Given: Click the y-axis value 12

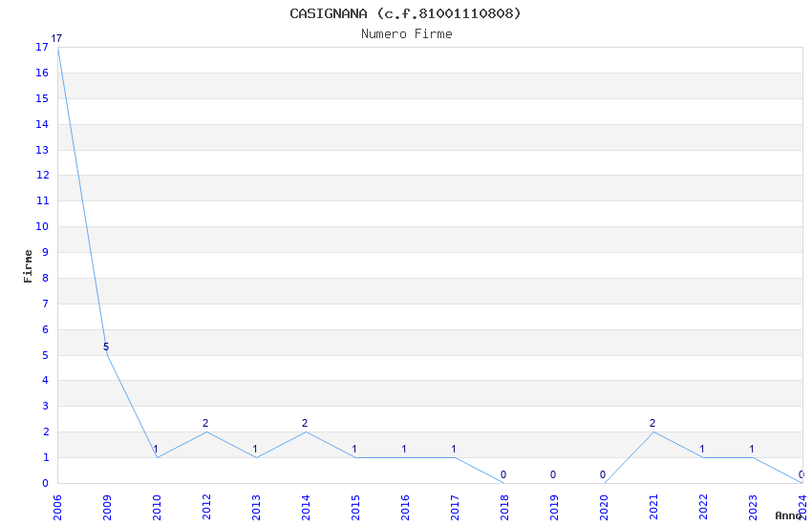Looking at the screenshot, I should tap(42, 175).
